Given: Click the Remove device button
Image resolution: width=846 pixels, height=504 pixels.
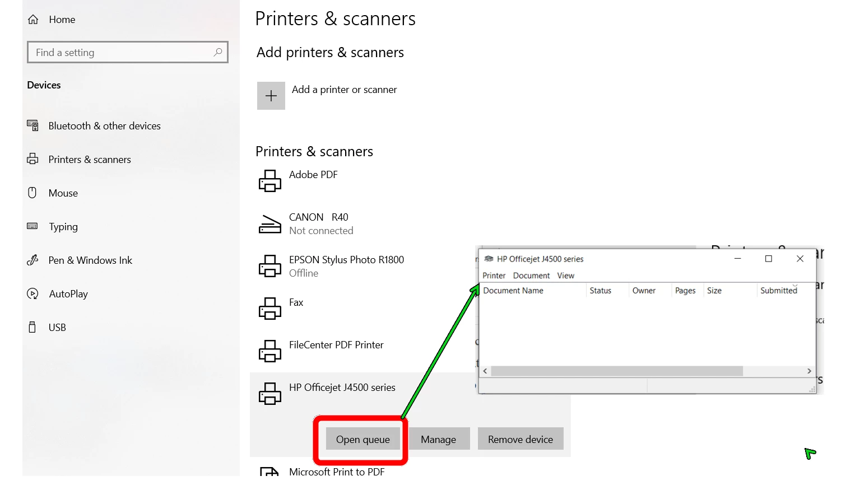Looking at the screenshot, I should [520, 440].
